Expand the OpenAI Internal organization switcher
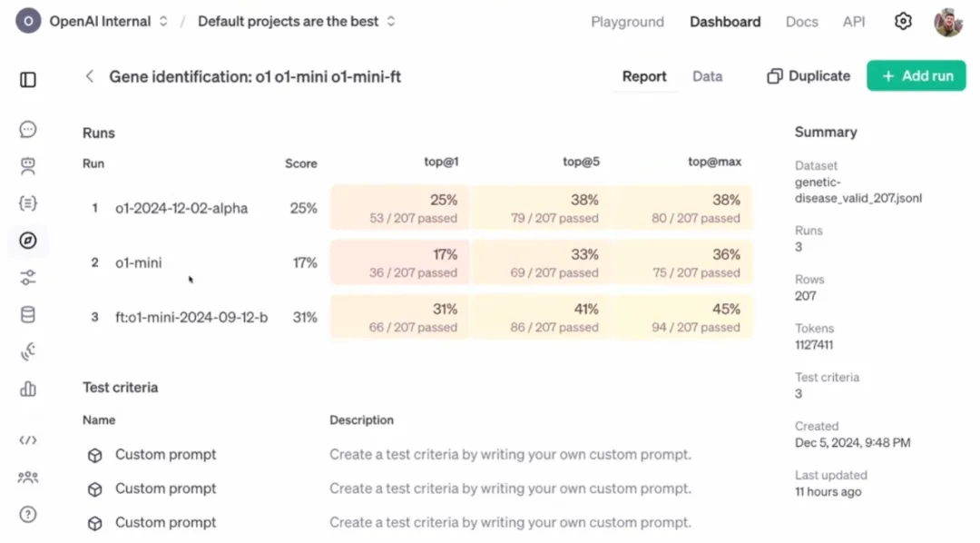 coord(92,21)
